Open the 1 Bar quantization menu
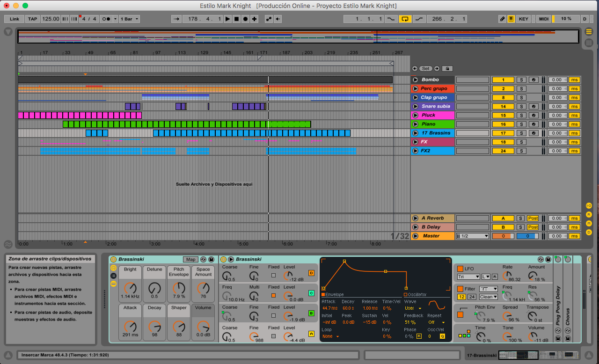The width and height of the screenshot is (599, 364). click(x=130, y=19)
